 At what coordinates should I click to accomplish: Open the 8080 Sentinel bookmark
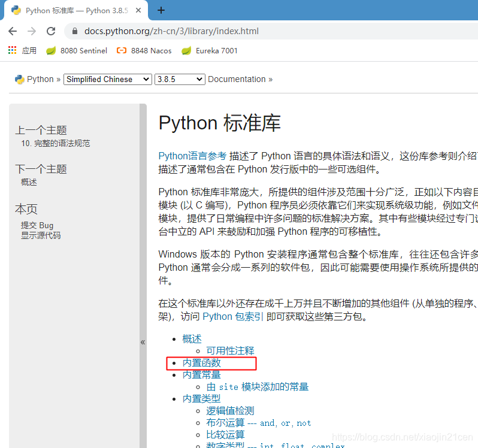tap(77, 50)
